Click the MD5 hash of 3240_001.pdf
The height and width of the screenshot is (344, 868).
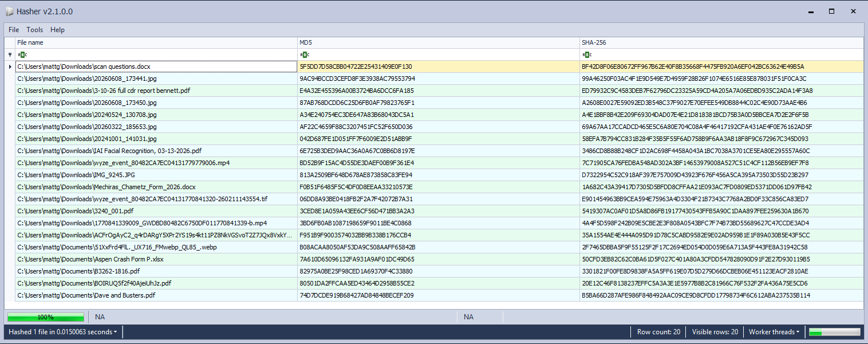439,212
